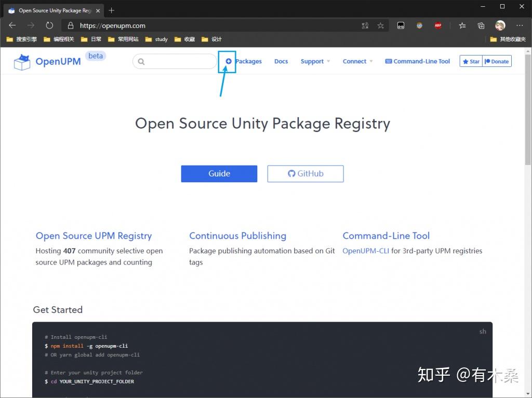
Task: Click the Guide button
Action: [219, 173]
